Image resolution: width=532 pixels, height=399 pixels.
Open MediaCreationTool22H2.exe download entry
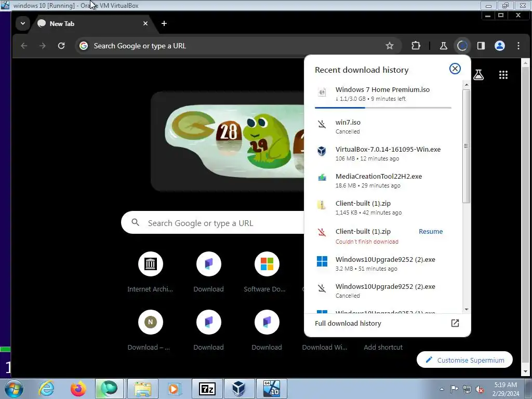(x=383, y=181)
